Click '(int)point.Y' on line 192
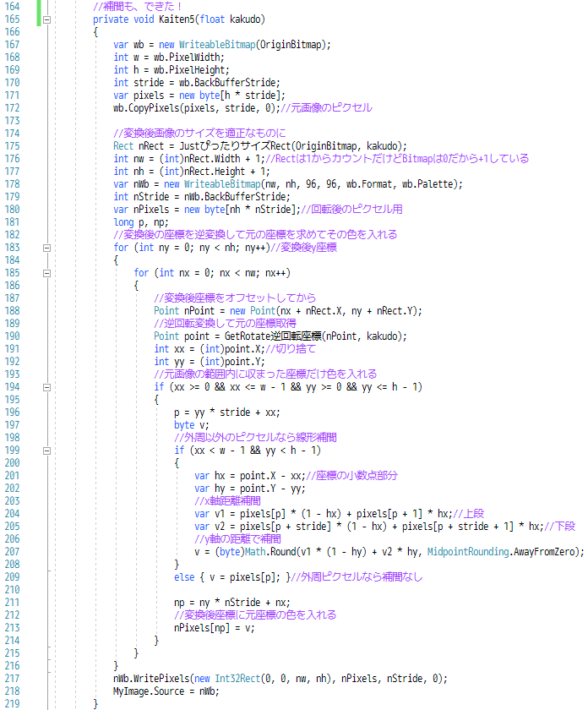Screen dimensions: 588x710 click(x=230, y=362)
